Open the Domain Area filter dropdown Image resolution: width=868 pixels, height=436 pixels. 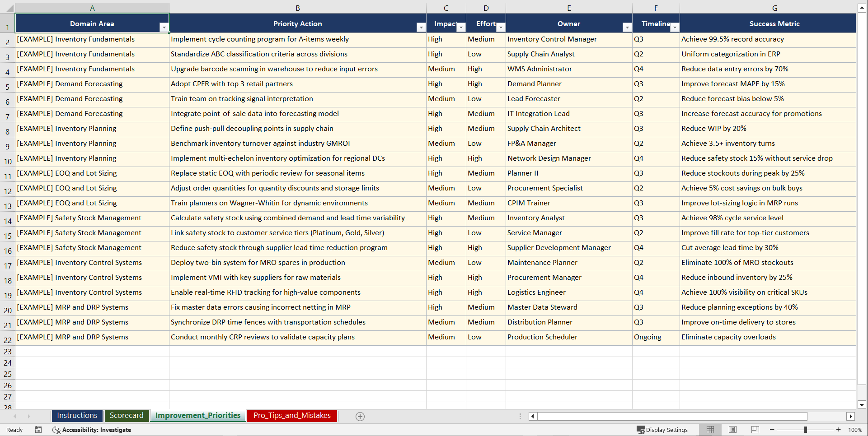point(164,28)
